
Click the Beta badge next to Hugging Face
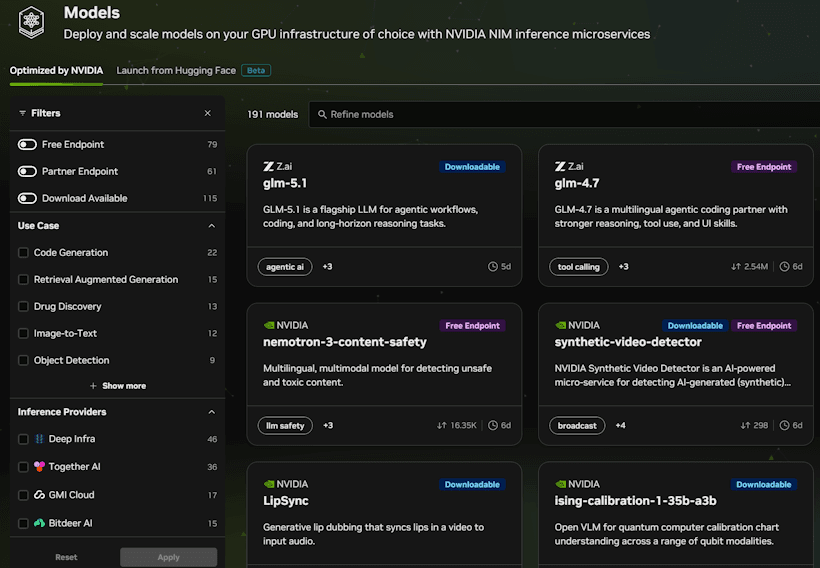[256, 71]
